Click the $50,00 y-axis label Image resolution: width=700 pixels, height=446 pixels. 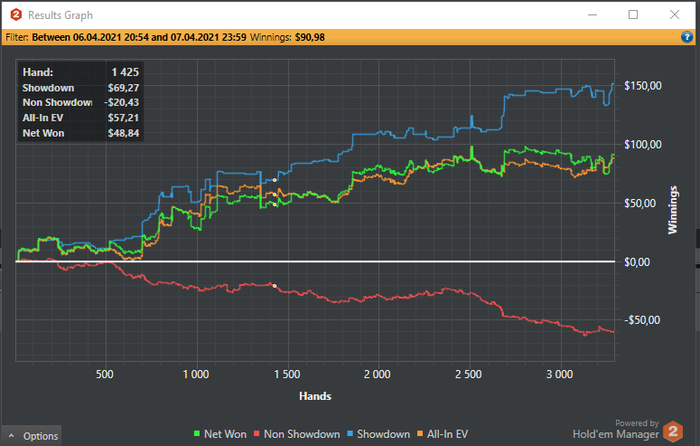click(x=640, y=203)
